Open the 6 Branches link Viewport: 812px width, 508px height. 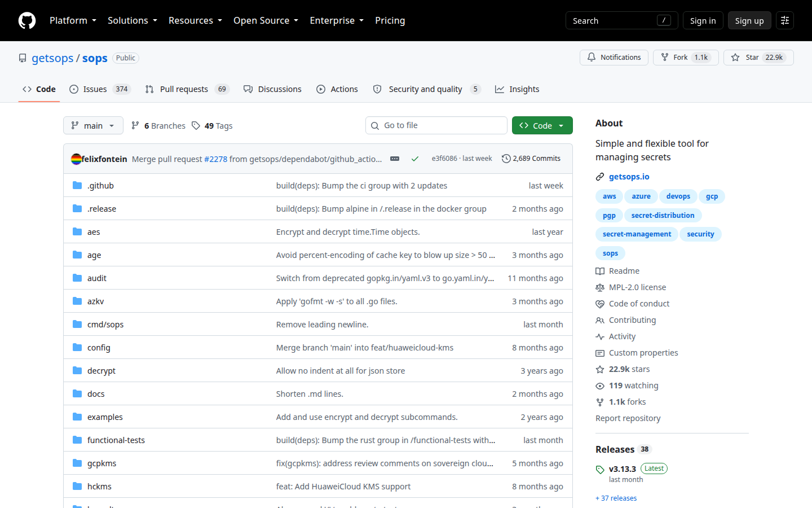tap(158, 126)
